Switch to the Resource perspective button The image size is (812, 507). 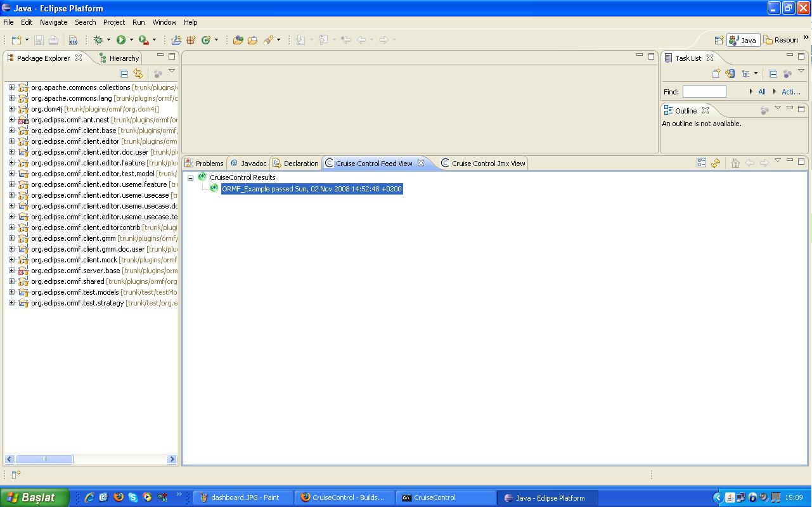point(781,40)
